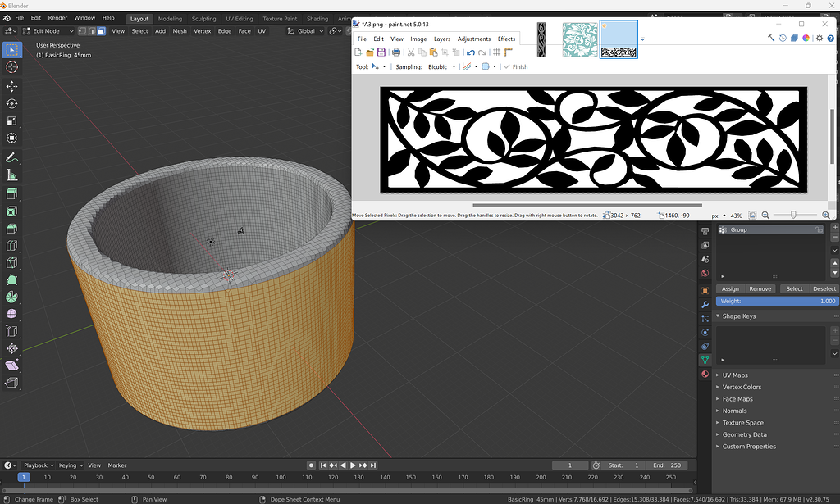Select the Rotate tool in Blender toolbar

tap(11, 103)
